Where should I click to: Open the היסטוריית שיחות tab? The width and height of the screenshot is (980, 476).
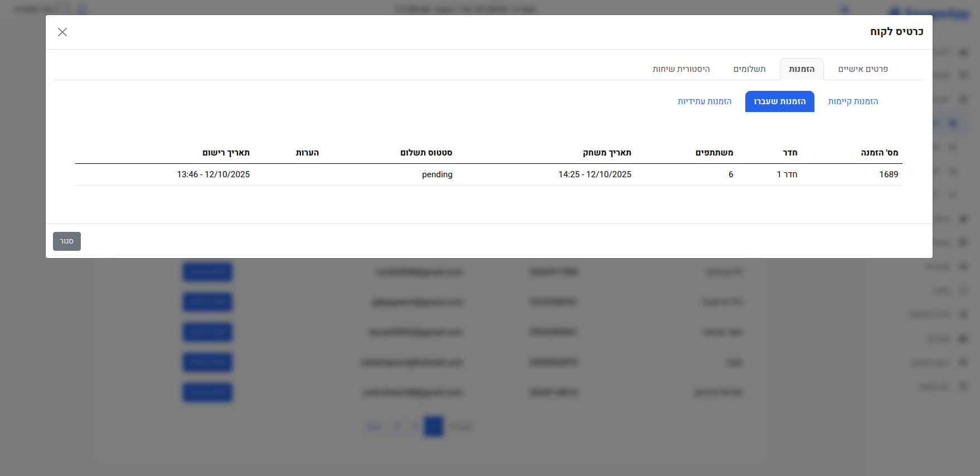pos(681,69)
